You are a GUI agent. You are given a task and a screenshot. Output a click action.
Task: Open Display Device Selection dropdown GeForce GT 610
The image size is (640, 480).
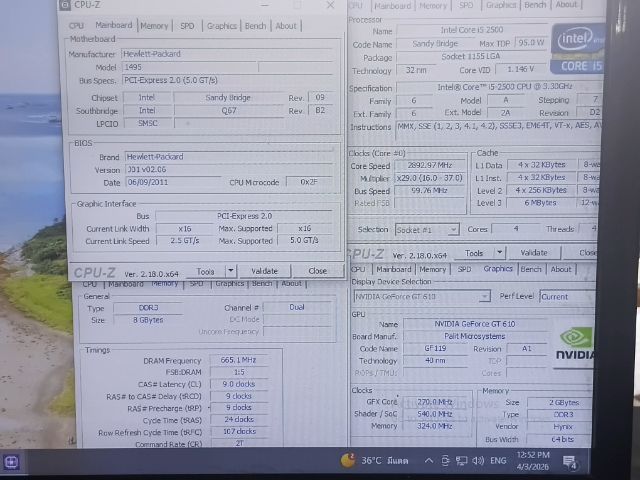[x=422, y=296]
